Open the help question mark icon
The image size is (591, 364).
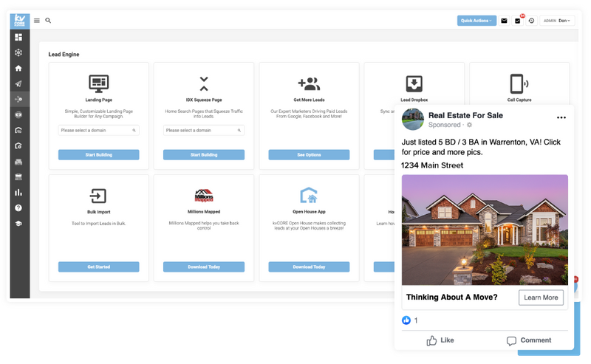[x=18, y=208]
